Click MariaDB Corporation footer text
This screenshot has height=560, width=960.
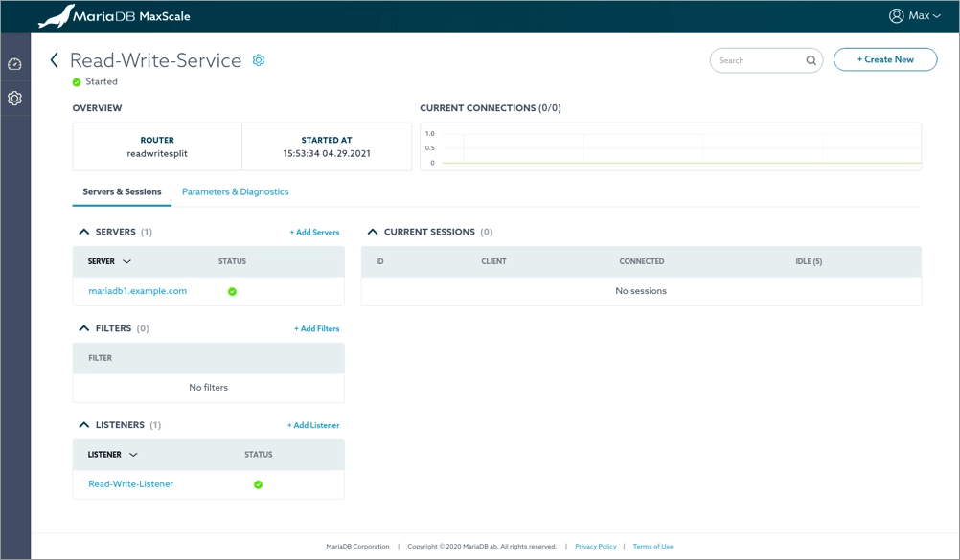[357, 546]
